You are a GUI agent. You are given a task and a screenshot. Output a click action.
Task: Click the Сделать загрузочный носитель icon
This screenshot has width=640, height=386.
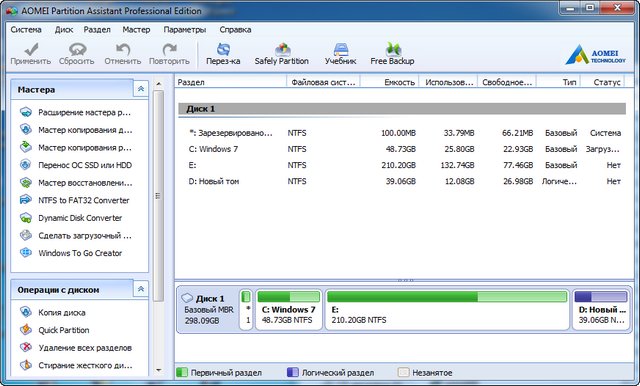[x=26, y=235]
